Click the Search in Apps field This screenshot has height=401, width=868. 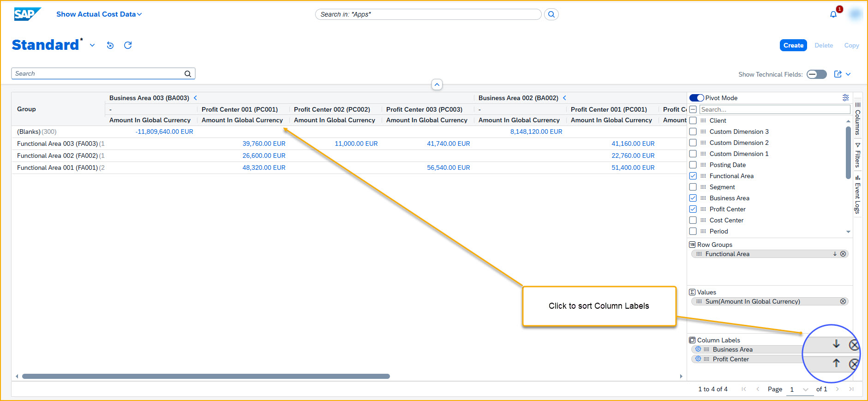pos(428,14)
